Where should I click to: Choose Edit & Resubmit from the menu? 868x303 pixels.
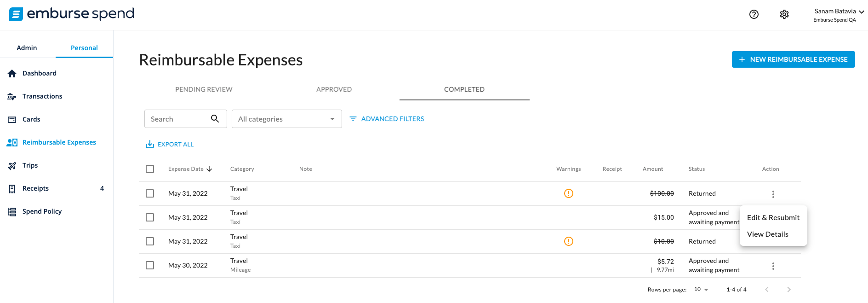pos(773,218)
